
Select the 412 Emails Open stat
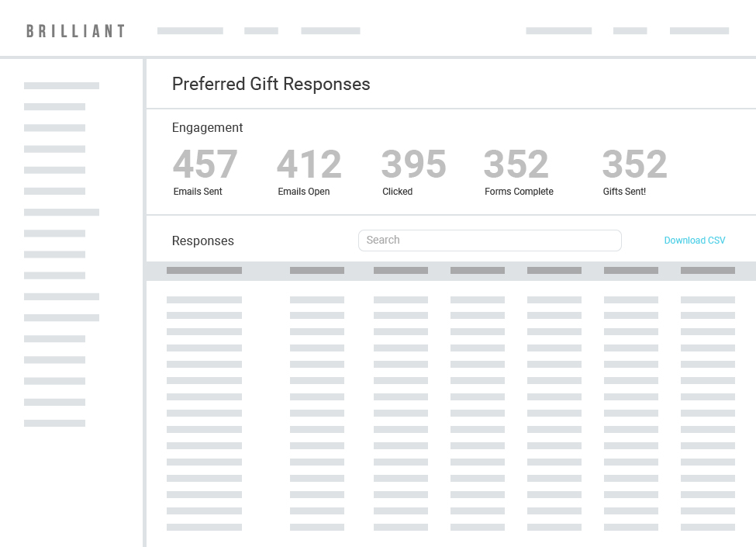[x=309, y=171]
